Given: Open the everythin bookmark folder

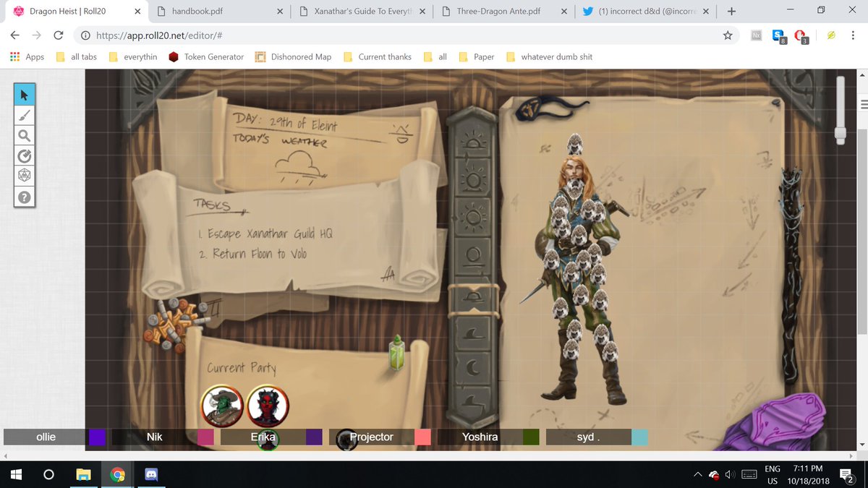Looking at the screenshot, I should [x=132, y=57].
